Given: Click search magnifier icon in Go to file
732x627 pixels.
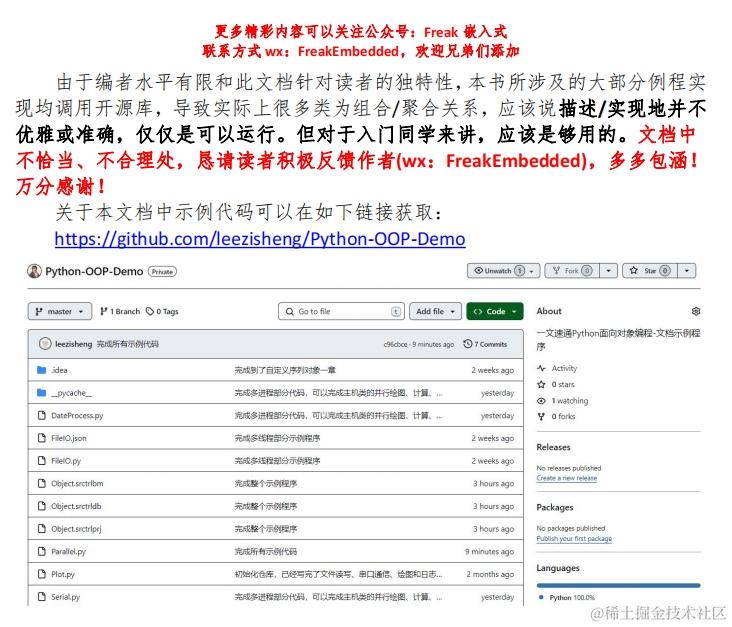Looking at the screenshot, I should tap(290, 311).
